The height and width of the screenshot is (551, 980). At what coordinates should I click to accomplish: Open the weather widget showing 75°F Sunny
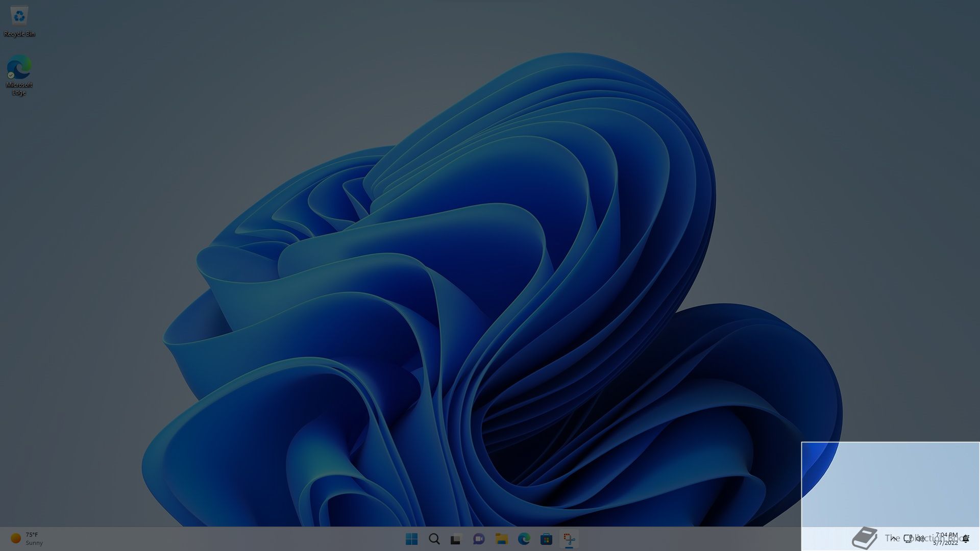point(27,539)
